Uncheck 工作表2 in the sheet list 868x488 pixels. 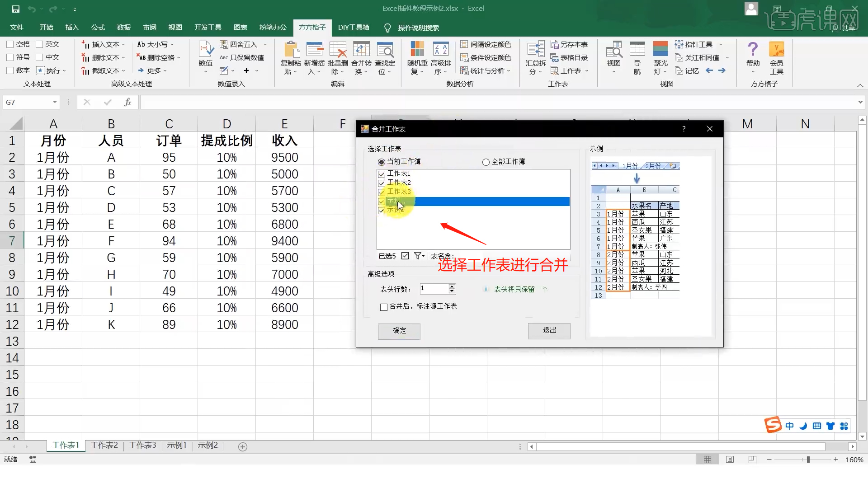[x=382, y=183]
